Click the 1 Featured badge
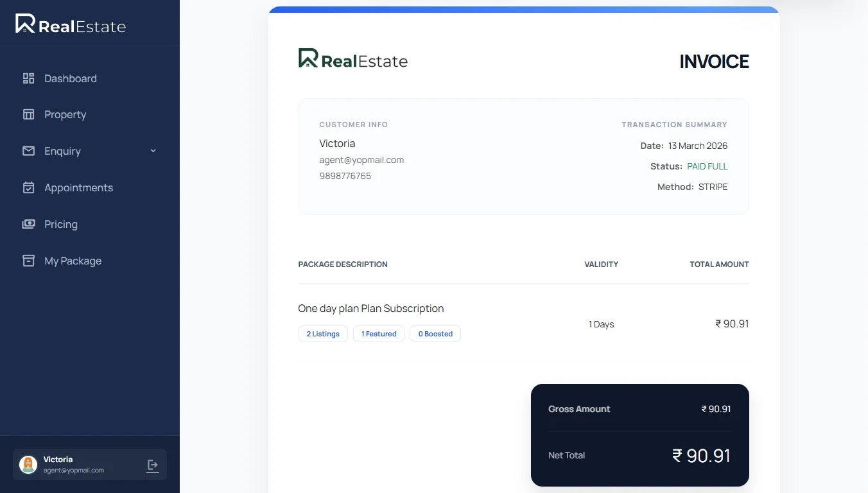Viewport: 868px width, 493px height. [x=379, y=334]
